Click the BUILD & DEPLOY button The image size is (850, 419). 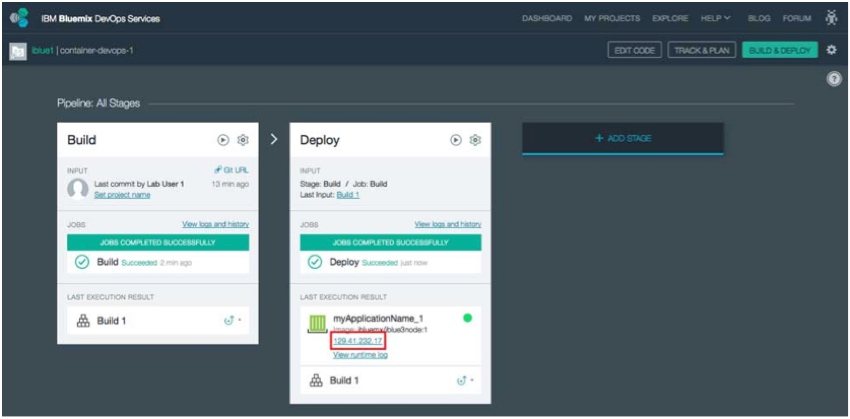tap(780, 50)
